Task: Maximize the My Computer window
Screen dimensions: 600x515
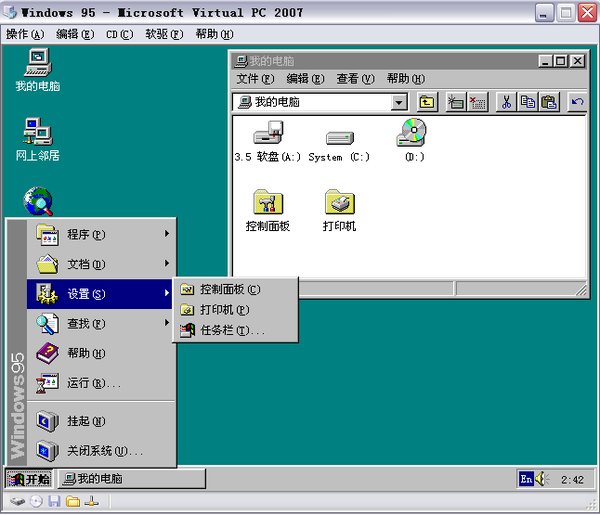Action: 561,61
